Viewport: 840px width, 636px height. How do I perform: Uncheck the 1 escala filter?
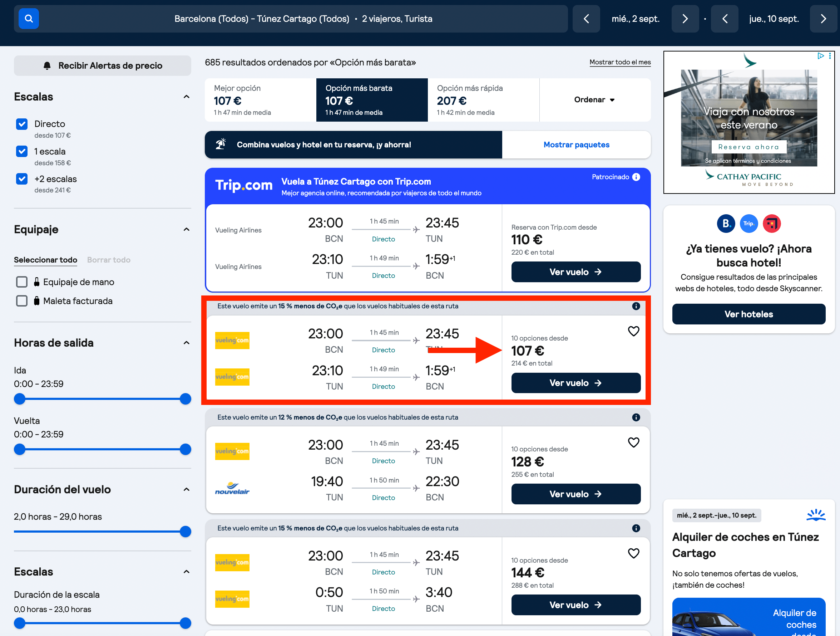point(22,152)
